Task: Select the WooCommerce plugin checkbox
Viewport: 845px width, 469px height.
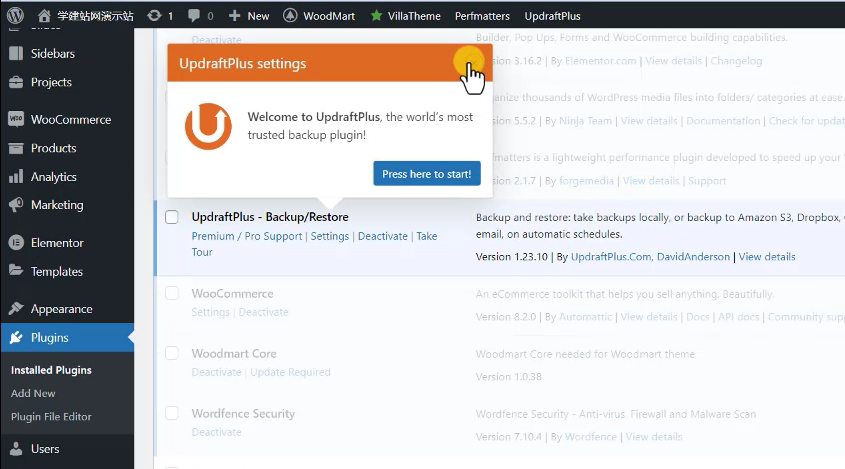Action: point(171,293)
